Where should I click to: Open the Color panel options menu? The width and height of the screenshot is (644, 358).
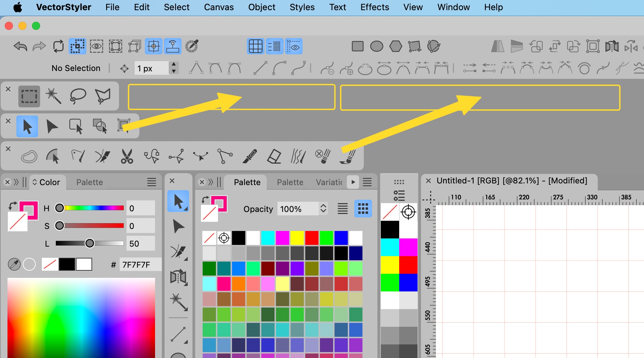(x=152, y=182)
